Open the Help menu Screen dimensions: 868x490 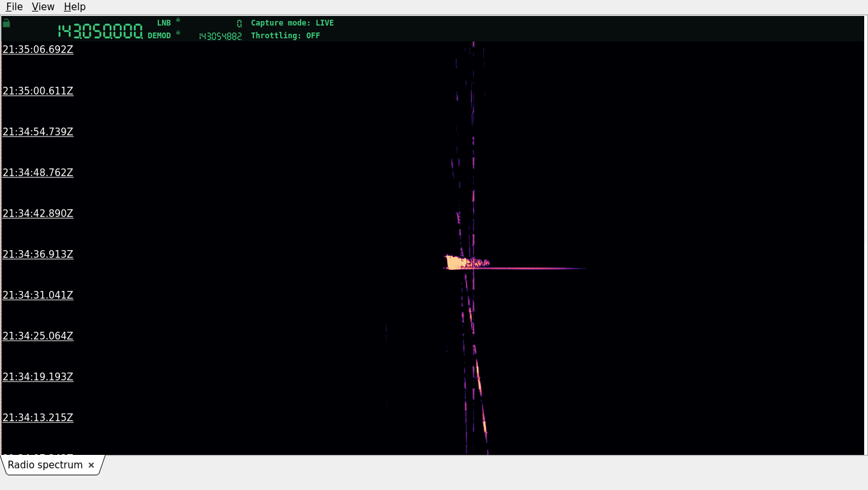pyautogui.click(x=75, y=6)
